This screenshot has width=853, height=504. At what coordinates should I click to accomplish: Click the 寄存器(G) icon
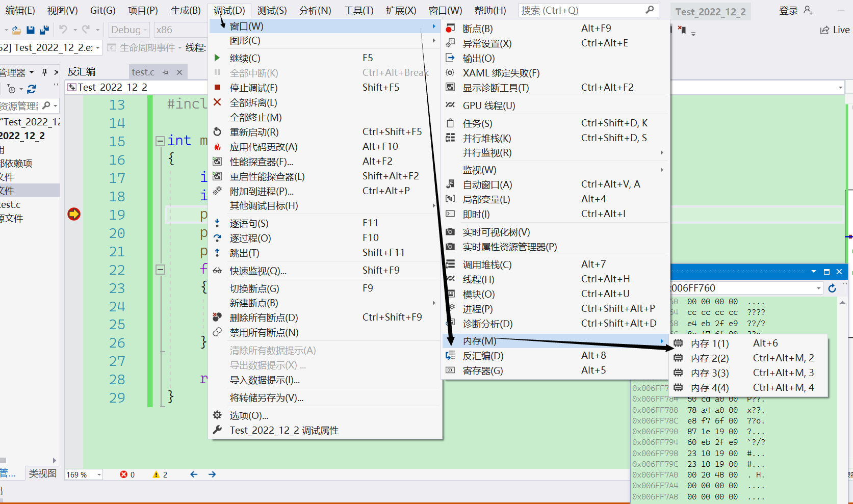(x=450, y=370)
